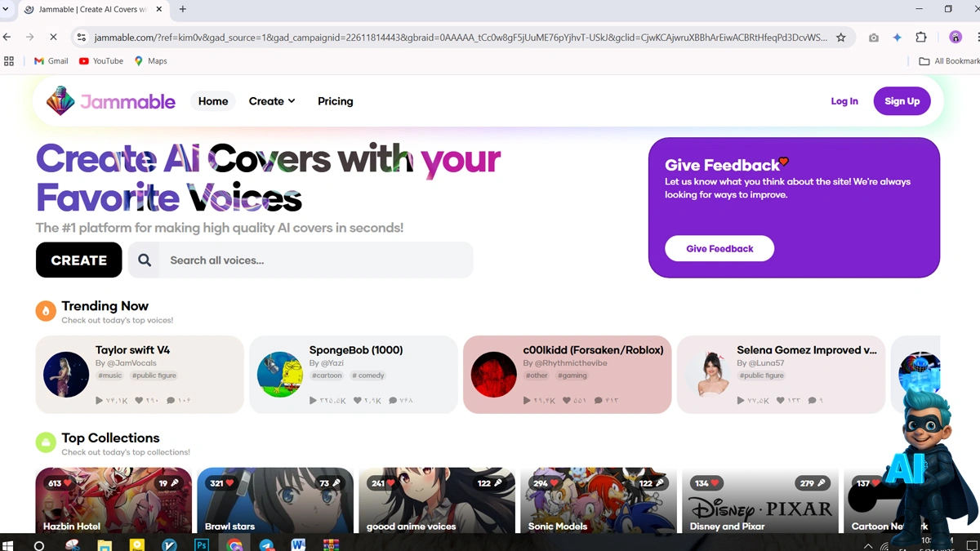
Task: Click the #cartoon tag on SpongeBob
Action: (327, 375)
